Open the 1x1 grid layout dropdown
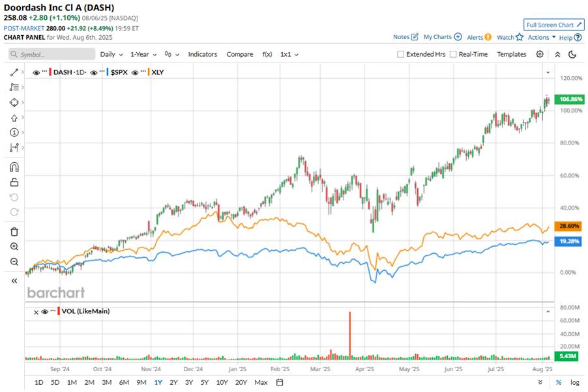This screenshot has width=588, height=392. [289, 54]
